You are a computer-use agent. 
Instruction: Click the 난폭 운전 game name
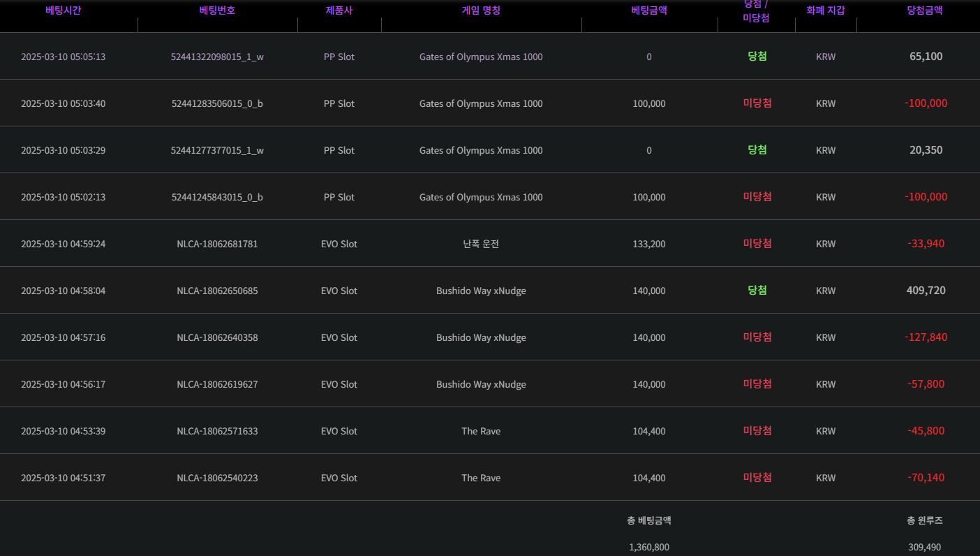481,244
